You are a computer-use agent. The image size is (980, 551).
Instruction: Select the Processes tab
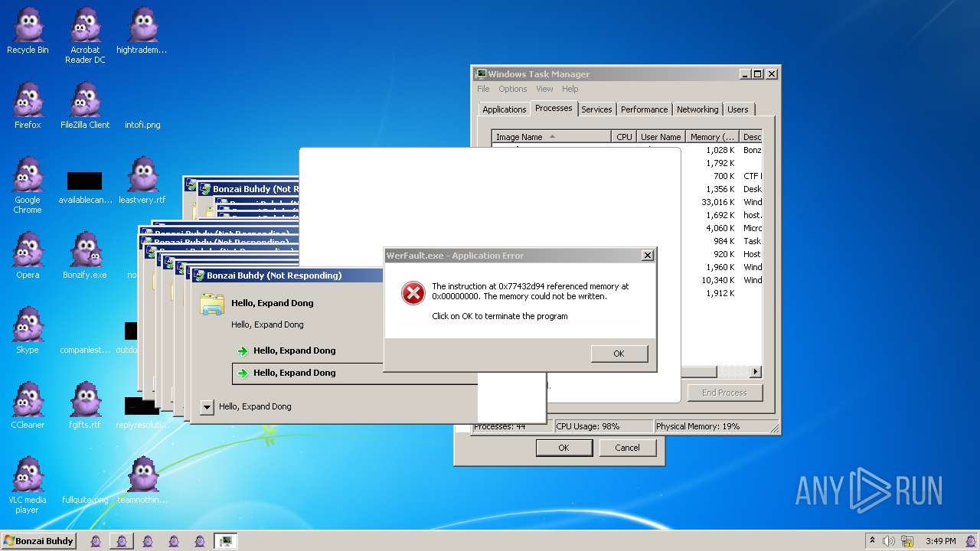pos(554,108)
